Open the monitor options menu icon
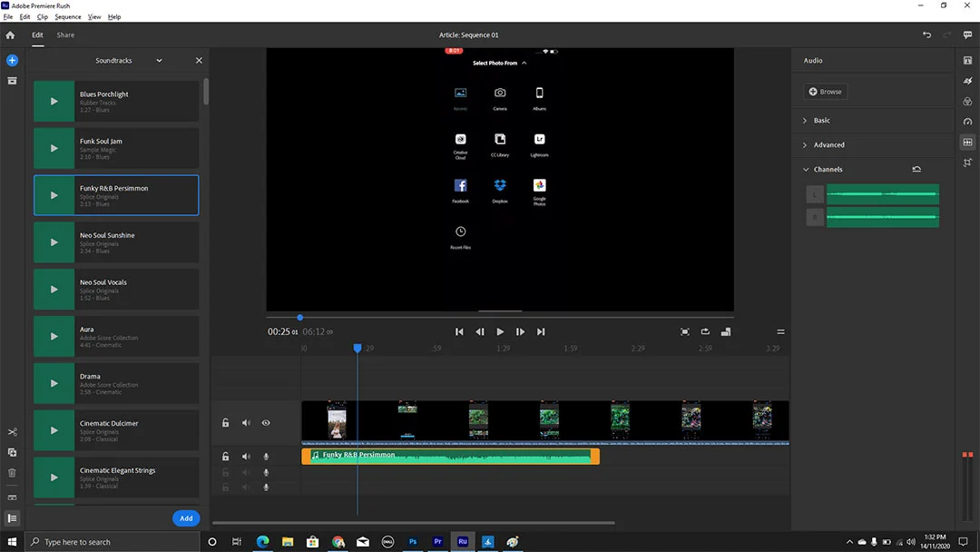This screenshot has width=980, height=552. point(780,332)
